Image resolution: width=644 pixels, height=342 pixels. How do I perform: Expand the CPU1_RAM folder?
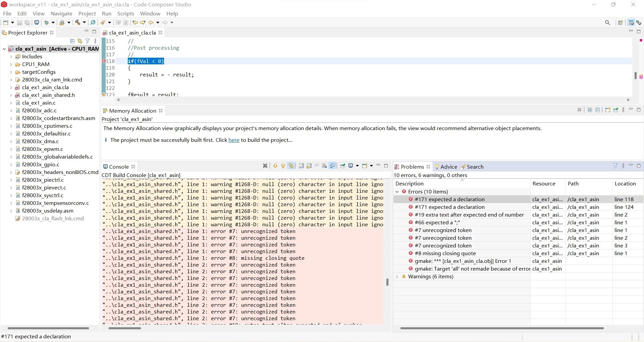pyautogui.click(x=11, y=64)
